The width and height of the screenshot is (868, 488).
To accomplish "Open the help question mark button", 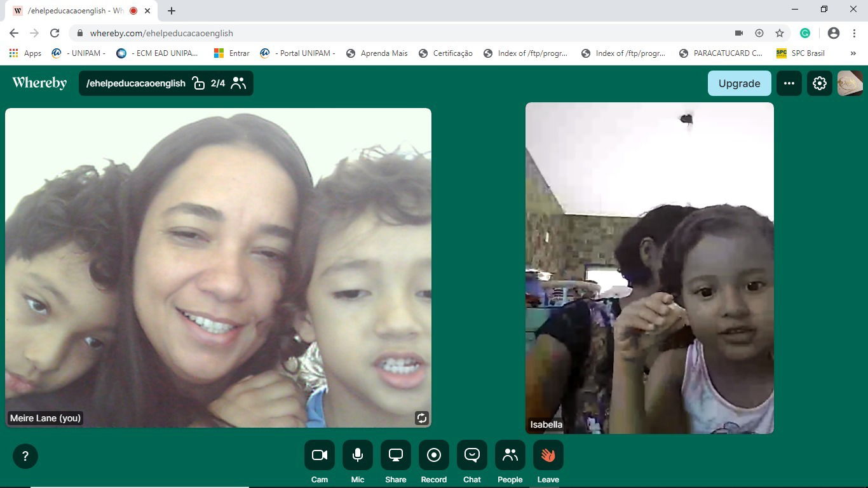I will pyautogui.click(x=25, y=456).
